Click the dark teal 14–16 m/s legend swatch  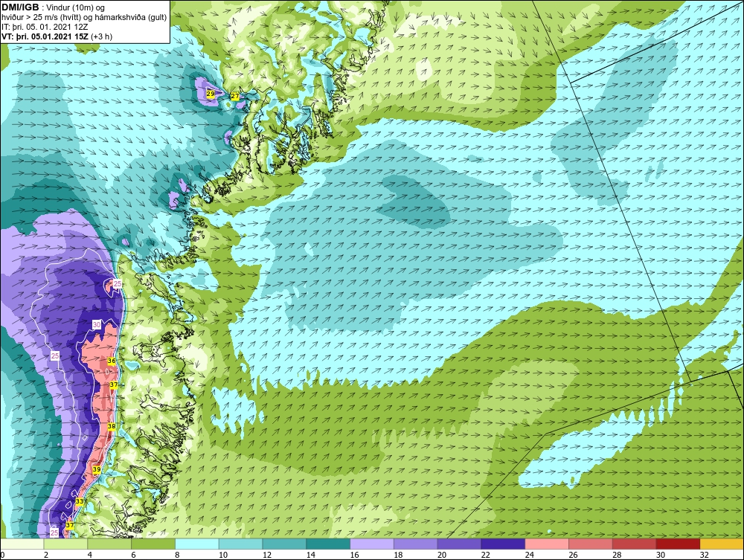point(328,544)
